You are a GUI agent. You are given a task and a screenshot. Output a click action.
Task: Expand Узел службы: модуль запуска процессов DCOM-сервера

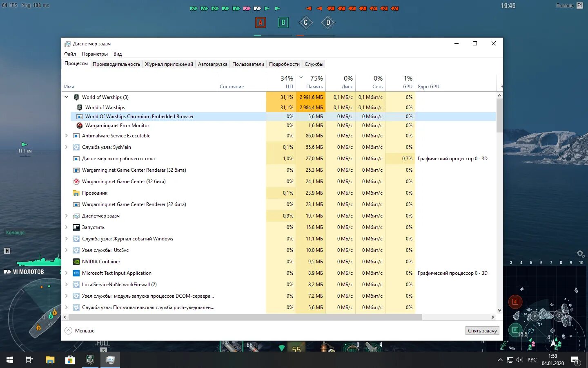[x=67, y=296]
